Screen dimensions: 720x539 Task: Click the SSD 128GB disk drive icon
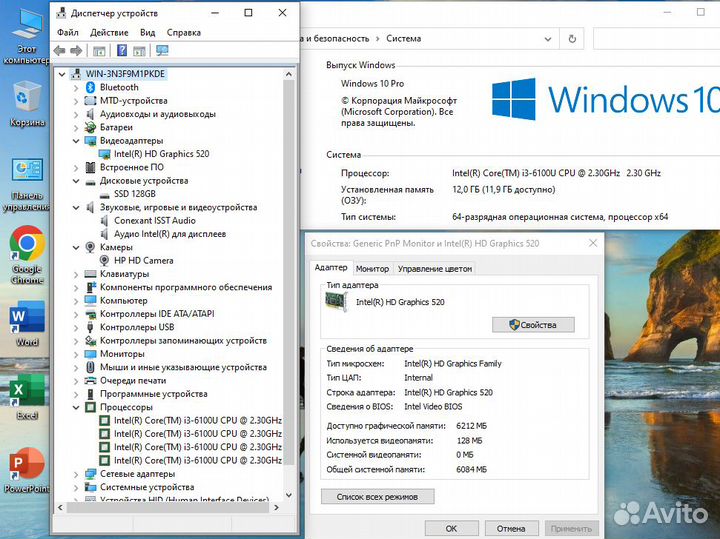104,194
